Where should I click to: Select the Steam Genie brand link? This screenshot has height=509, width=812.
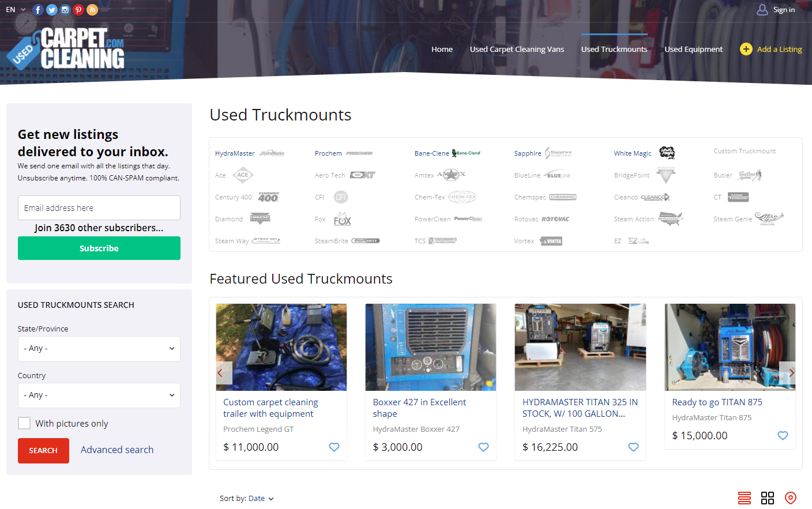coord(732,219)
